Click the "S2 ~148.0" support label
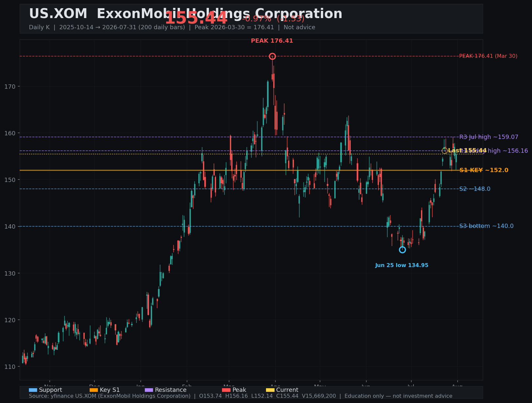The width and height of the screenshot is (532, 403). click(475, 189)
